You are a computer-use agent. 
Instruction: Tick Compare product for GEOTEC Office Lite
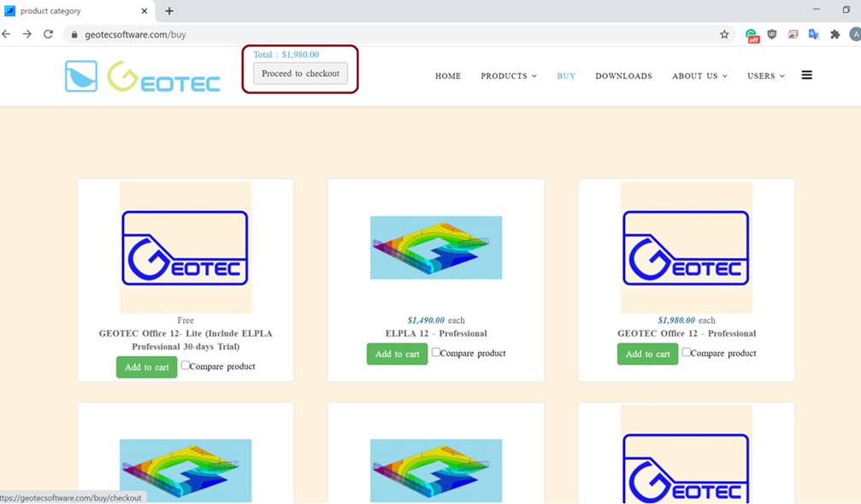[186, 366]
